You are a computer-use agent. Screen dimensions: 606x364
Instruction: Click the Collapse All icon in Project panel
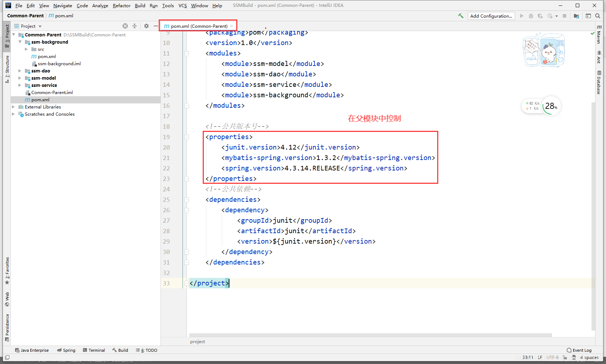[x=135, y=26]
